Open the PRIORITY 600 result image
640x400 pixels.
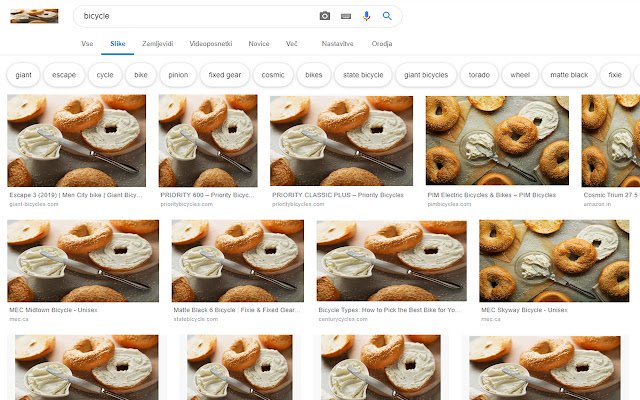point(208,140)
